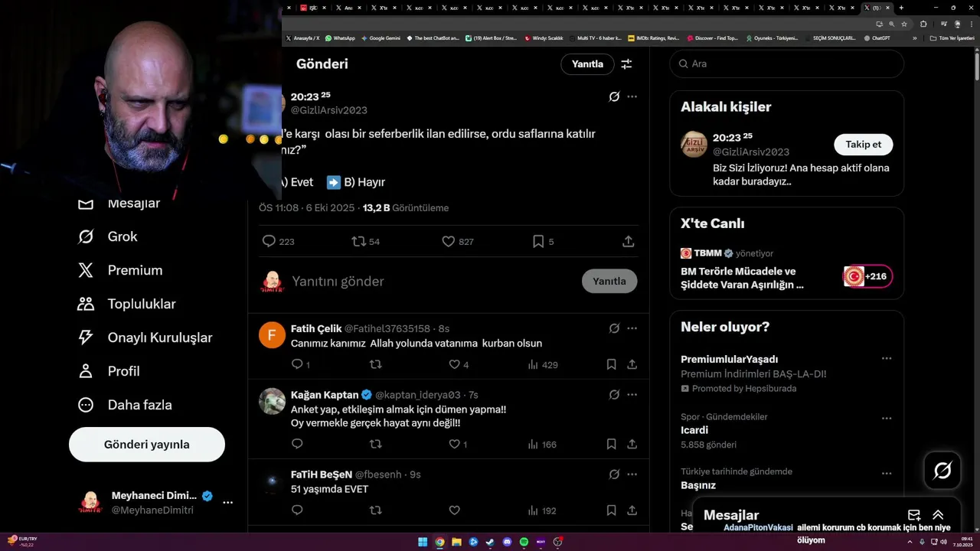Open Profil from the sidebar
This screenshot has width=980, height=551.
click(109, 371)
